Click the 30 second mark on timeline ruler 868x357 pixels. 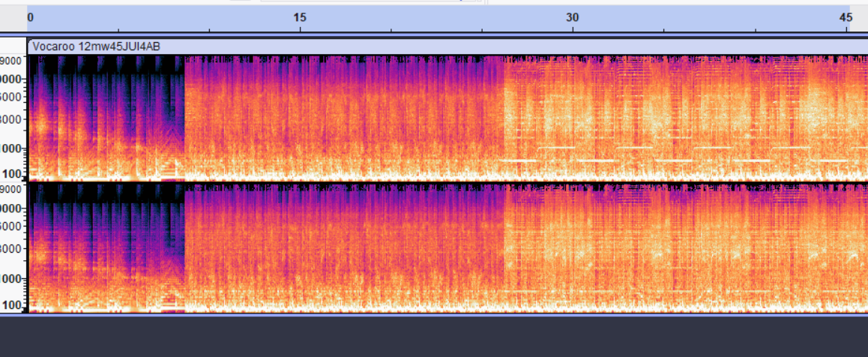coord(572,18)
